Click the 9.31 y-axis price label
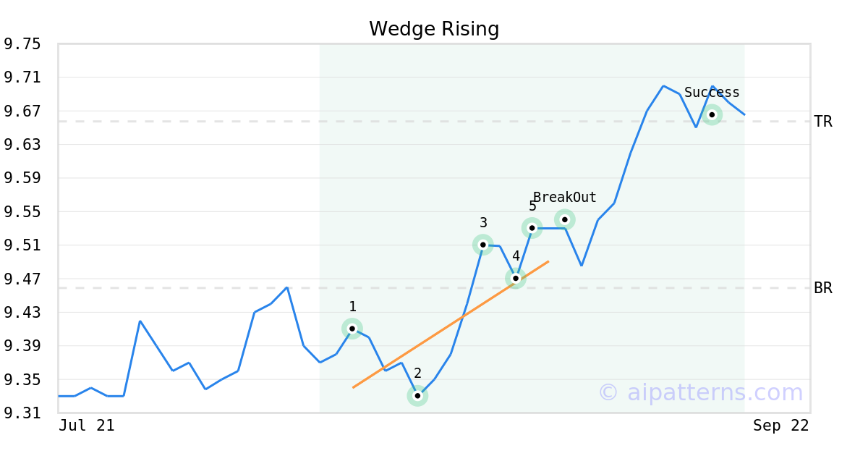Screen dimensions: 868x456 22,413
